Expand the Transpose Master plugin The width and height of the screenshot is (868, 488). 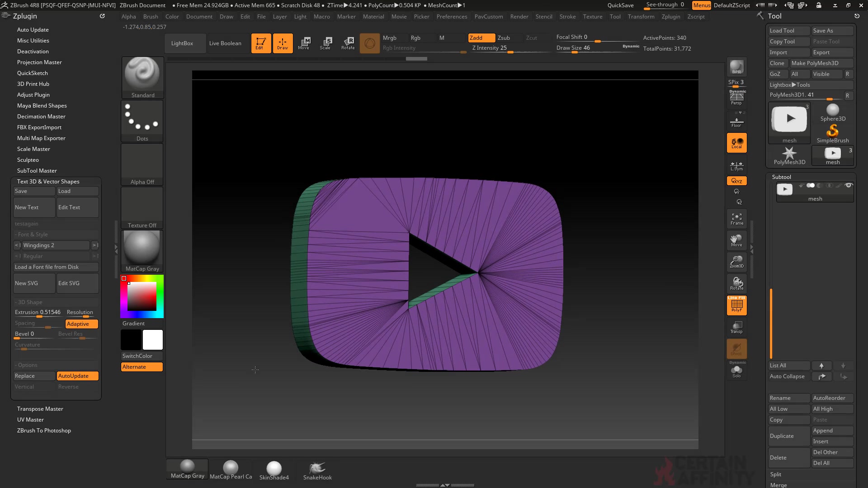[x=40, y=409]
